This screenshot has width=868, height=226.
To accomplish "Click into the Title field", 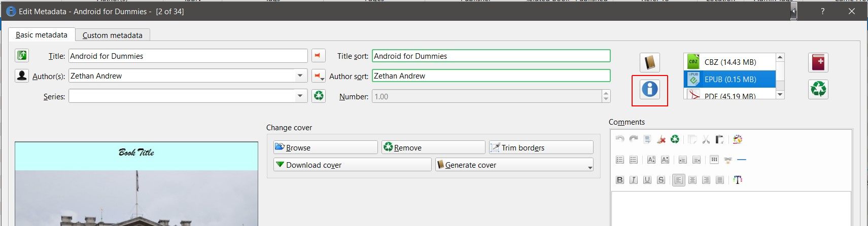I will pos(188,56).
